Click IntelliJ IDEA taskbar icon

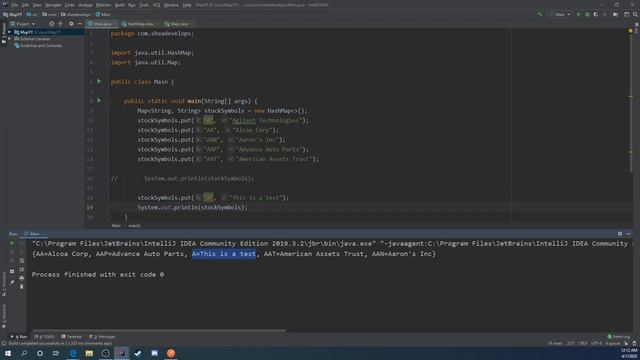[x=122, y=353]
